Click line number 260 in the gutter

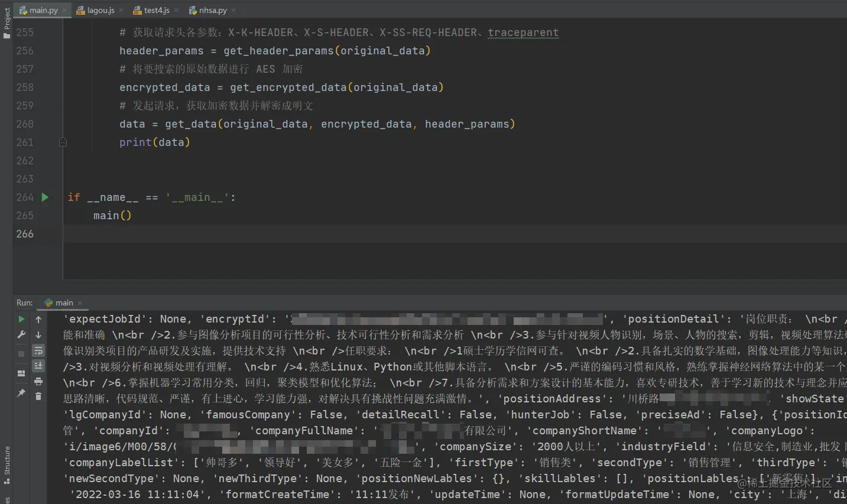[25, 124]
